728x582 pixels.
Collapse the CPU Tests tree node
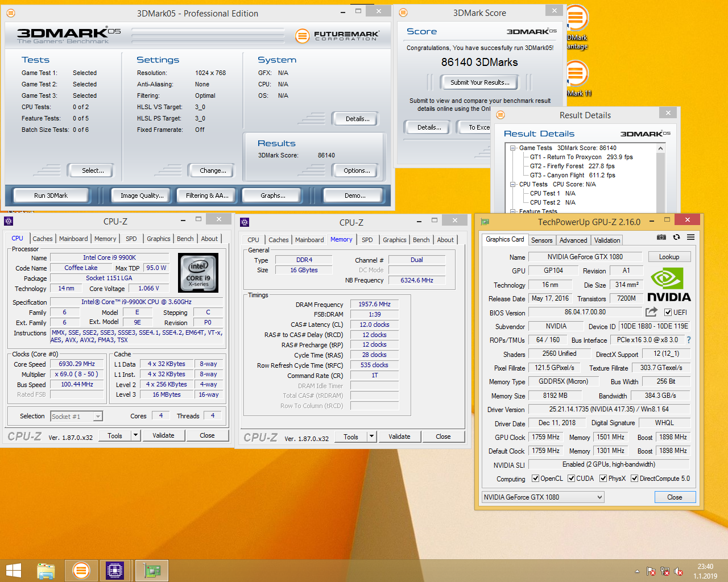coord(512,184)
